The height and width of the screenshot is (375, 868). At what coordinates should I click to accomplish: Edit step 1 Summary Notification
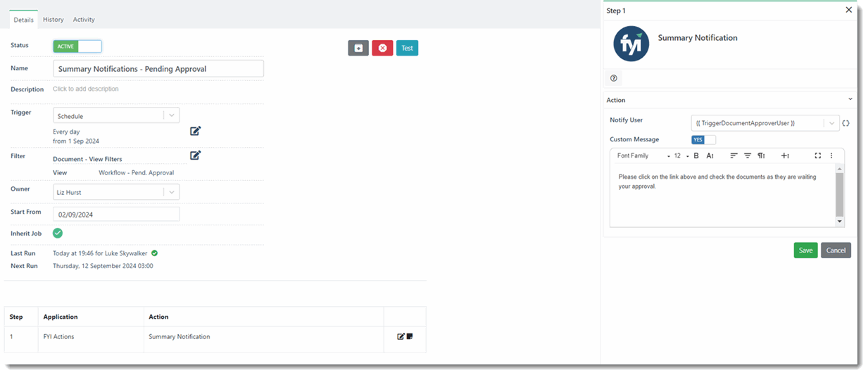(401, 336)
